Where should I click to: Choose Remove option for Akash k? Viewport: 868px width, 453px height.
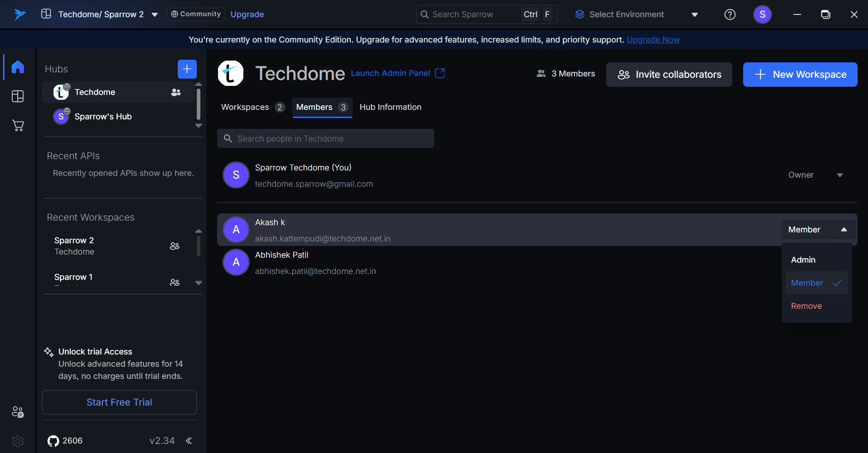[806, 306]
